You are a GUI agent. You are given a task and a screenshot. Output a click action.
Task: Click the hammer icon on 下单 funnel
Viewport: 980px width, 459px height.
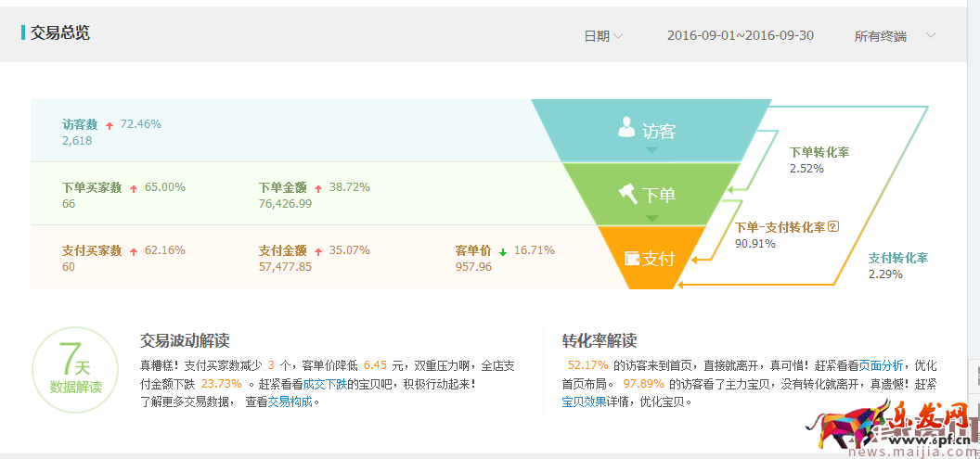click(x=626, y=193)
